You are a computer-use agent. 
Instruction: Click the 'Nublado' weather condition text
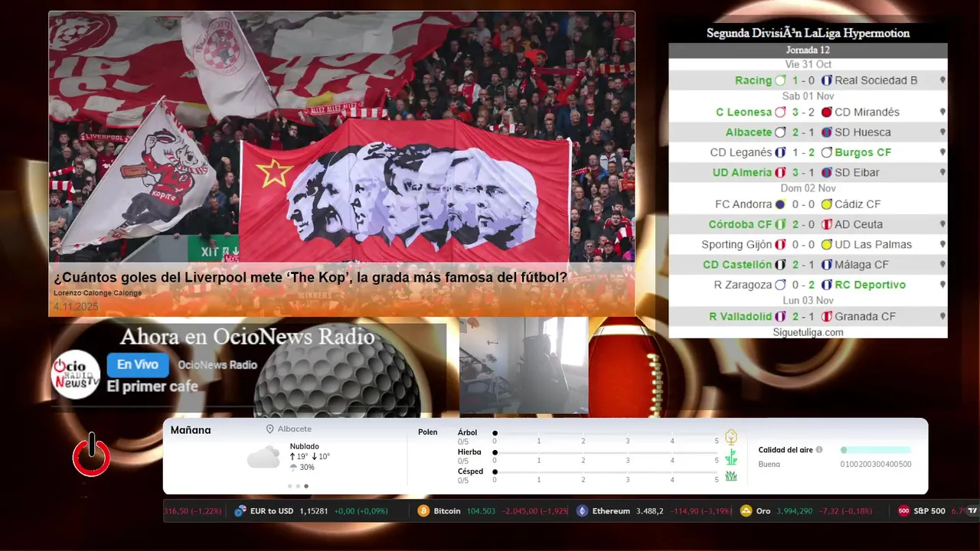click(x=305, y=446)
